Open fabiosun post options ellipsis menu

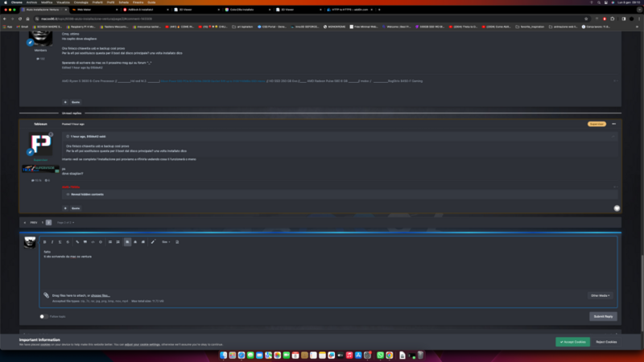pos(613,124)
